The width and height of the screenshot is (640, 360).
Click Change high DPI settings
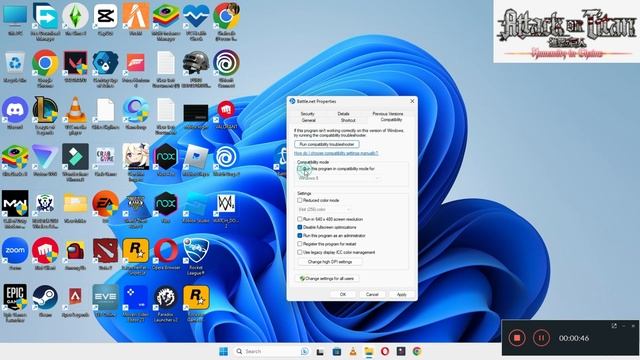[330, 262]
